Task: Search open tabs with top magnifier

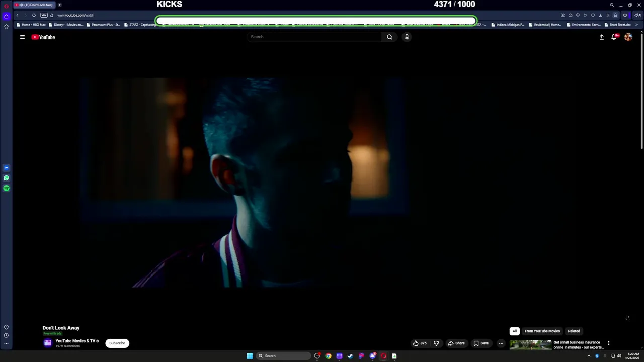Action: [612, 5]
